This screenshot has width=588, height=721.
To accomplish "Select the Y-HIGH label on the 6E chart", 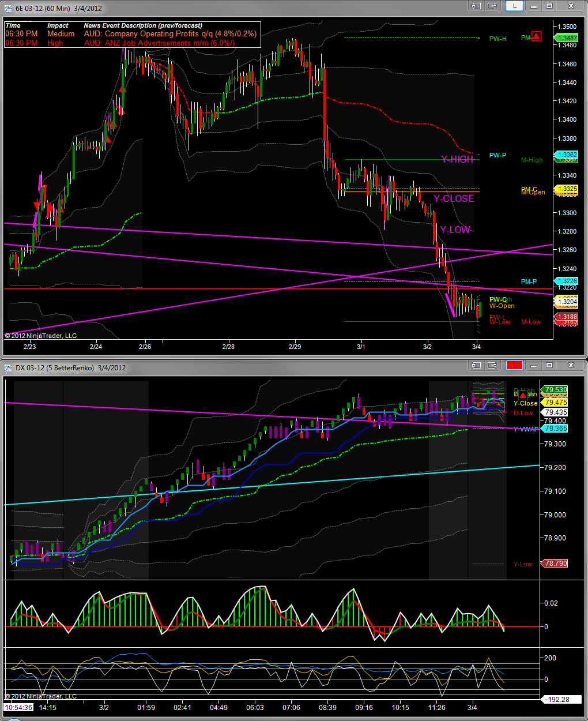I will (x=457, y=160).
